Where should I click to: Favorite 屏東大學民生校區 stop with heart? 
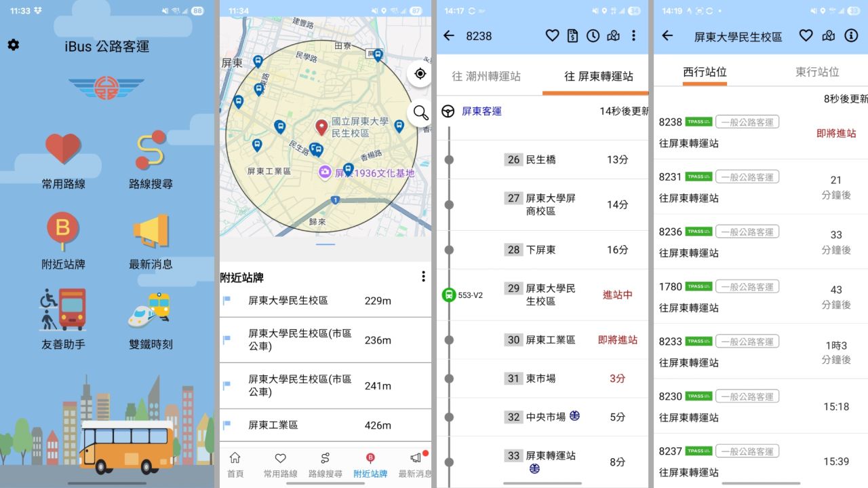806,35
